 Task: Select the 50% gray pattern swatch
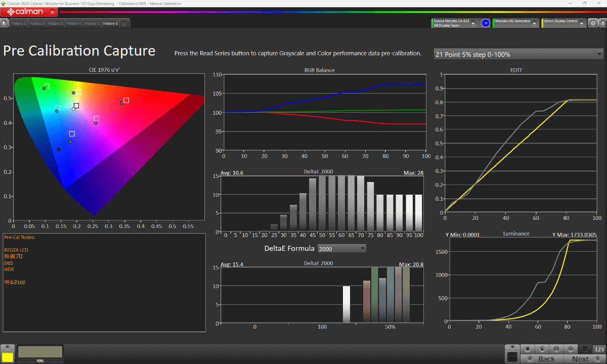(x=40, y=352)
